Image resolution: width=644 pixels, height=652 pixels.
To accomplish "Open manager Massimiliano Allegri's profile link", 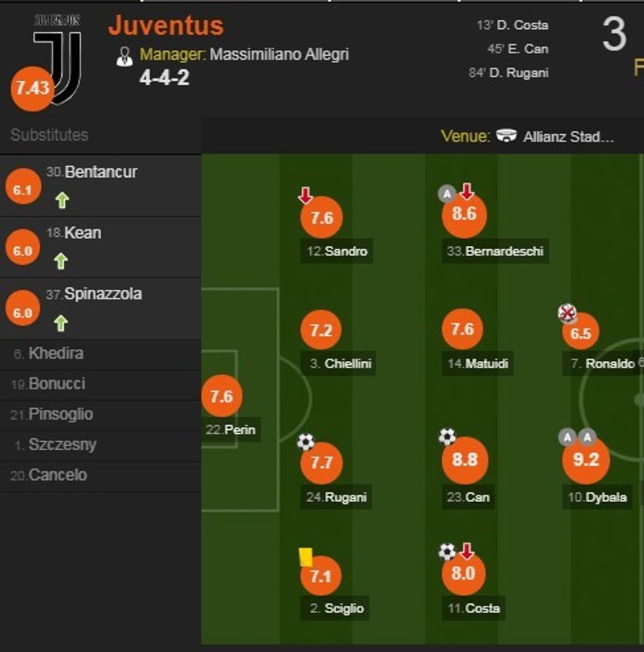I will pyautogui.click(x=279, y=54).
